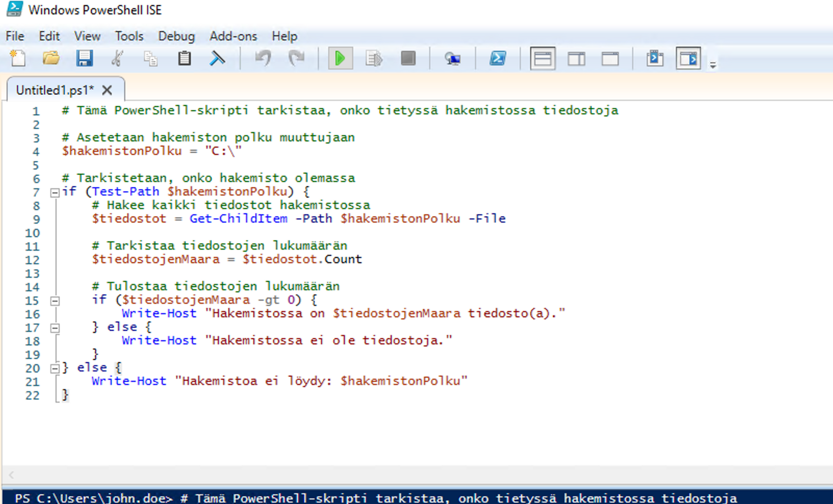
Task: Open the Add-ons menu
Action: [233, 36]
